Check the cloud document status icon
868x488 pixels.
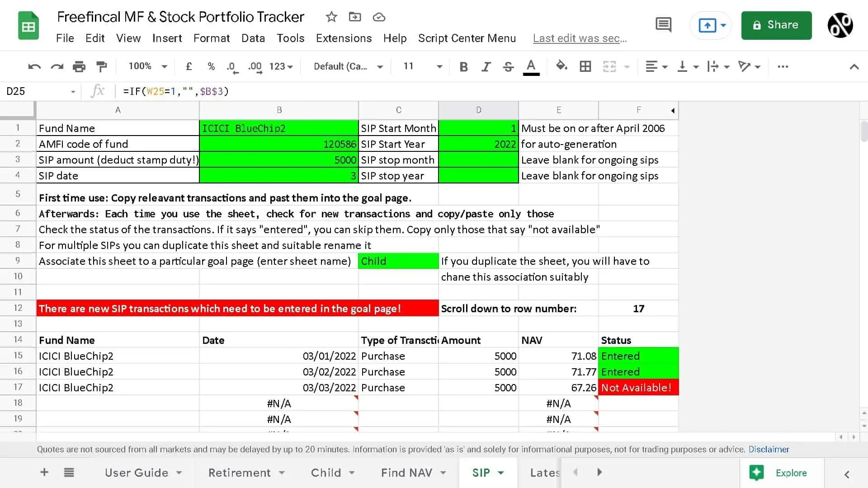(379, 17)
